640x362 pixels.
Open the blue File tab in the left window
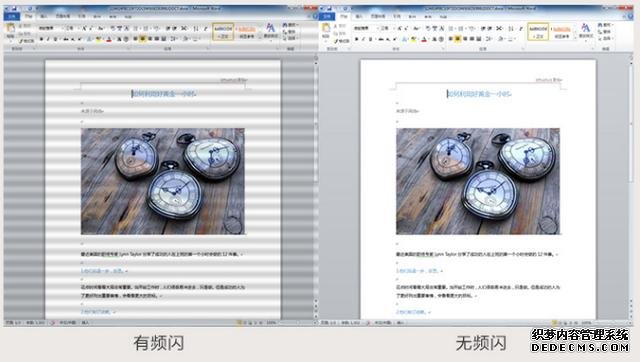pyautogui.click(x=12, y=16)
